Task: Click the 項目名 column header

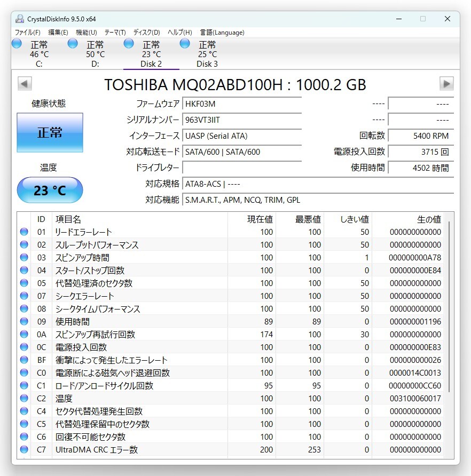Action: (140, 219)
